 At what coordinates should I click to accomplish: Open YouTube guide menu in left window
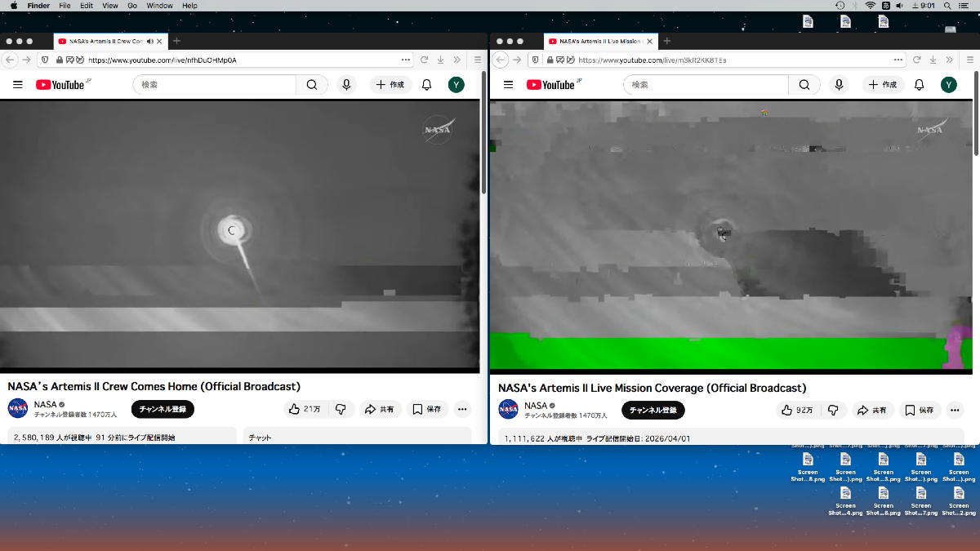[18, 85]
